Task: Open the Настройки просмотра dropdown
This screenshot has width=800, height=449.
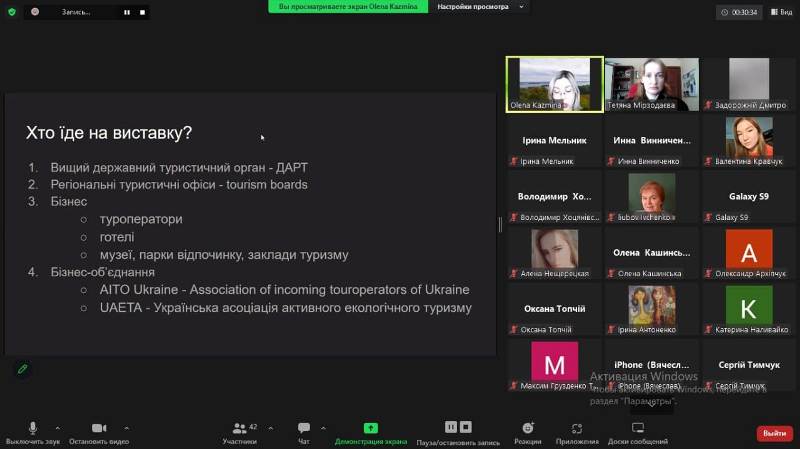Action: tap(480, 7)
